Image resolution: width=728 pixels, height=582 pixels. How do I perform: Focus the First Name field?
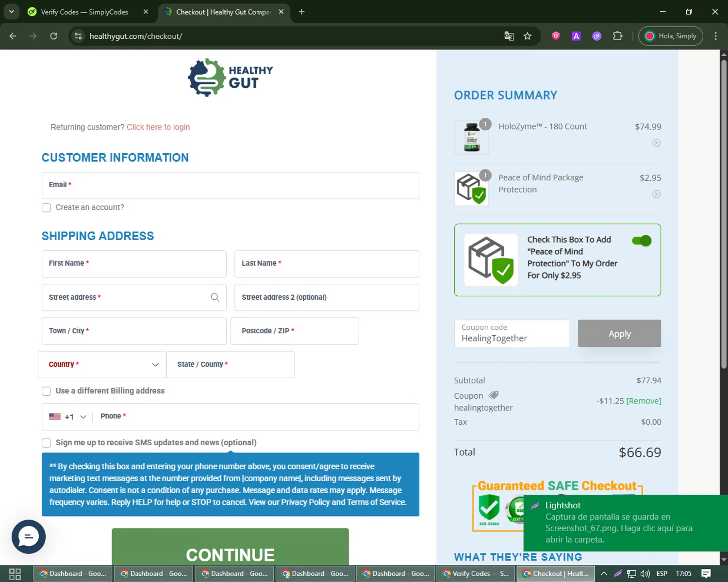tap(134, 264)
